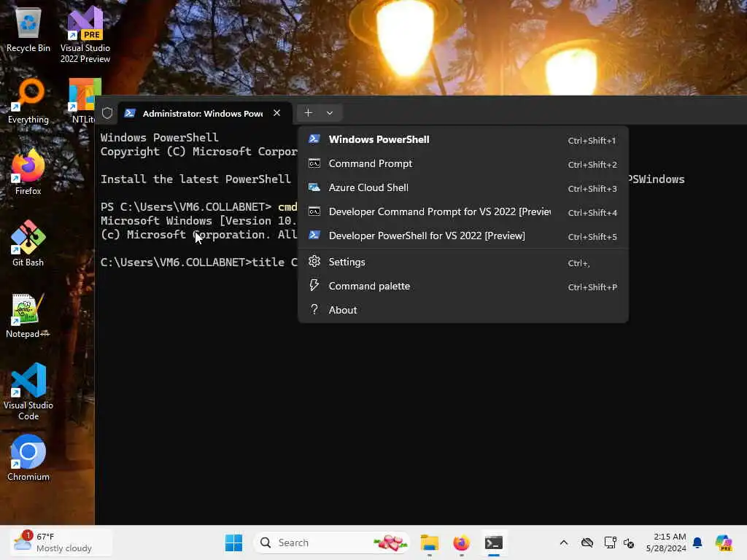Click the Developer PowerShell menu icon
The image size is (747, 560).
314,236
